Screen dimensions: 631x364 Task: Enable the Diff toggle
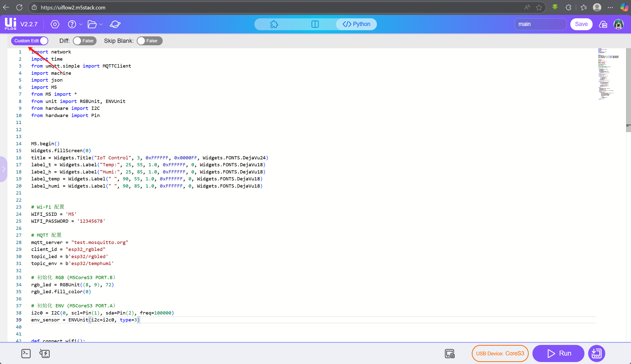[84, 41]
